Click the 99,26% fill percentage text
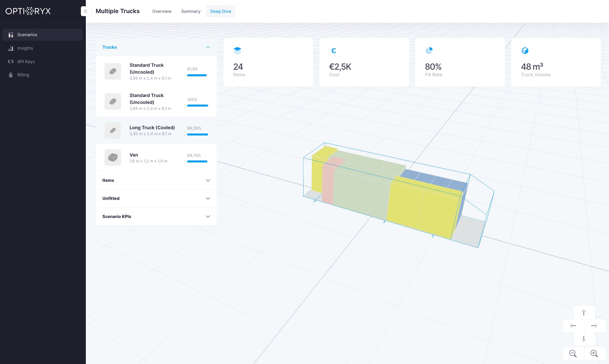Viewport: 609px width, 364px height. click(194, 128)
